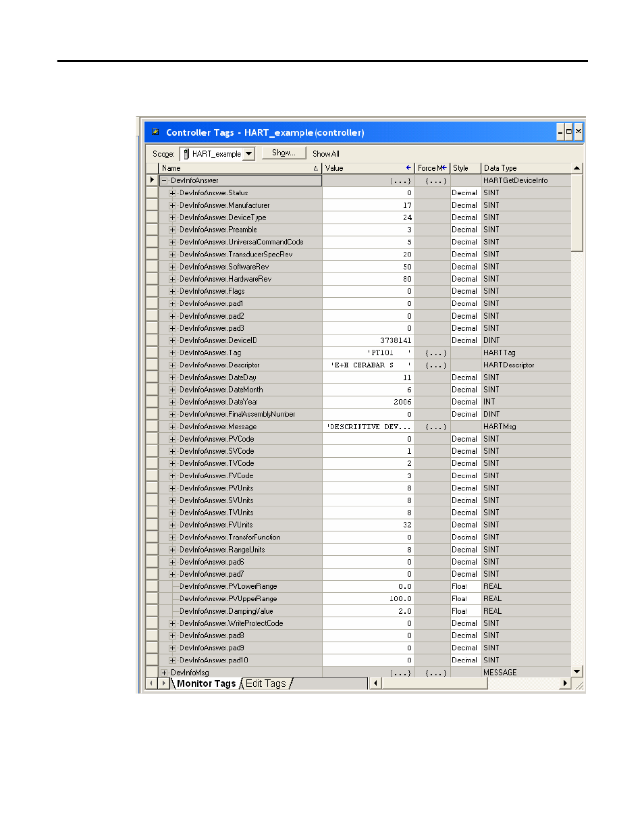The width and height of the screenshot is (644, 834).
Task: Expand the DevInfoAnswer.Message entry
Action: tap(173, 427)
